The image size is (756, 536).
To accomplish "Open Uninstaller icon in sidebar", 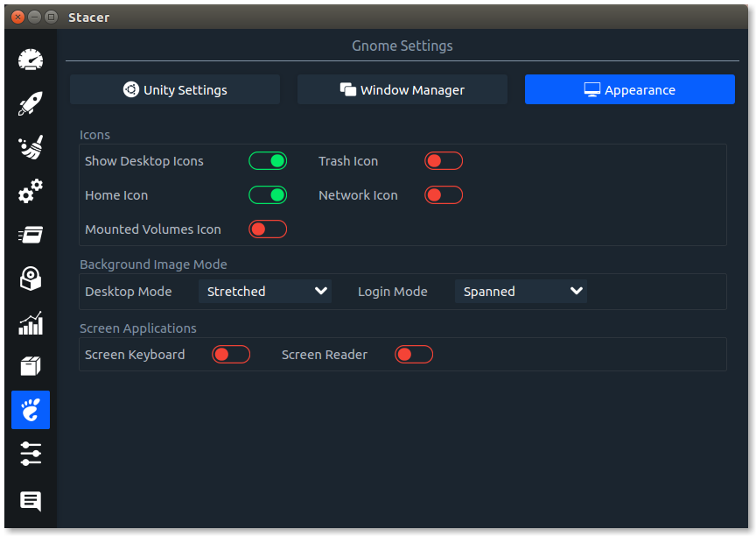I will [x=31, y=279].
